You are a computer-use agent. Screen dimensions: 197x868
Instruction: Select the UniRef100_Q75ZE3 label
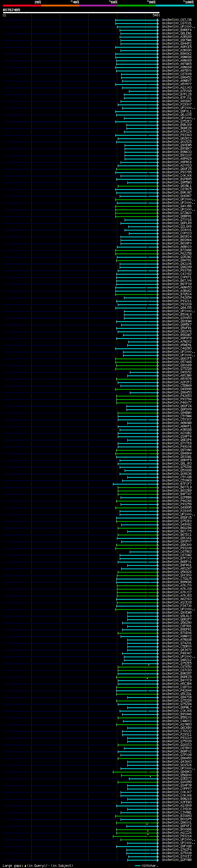coord(177,121)
